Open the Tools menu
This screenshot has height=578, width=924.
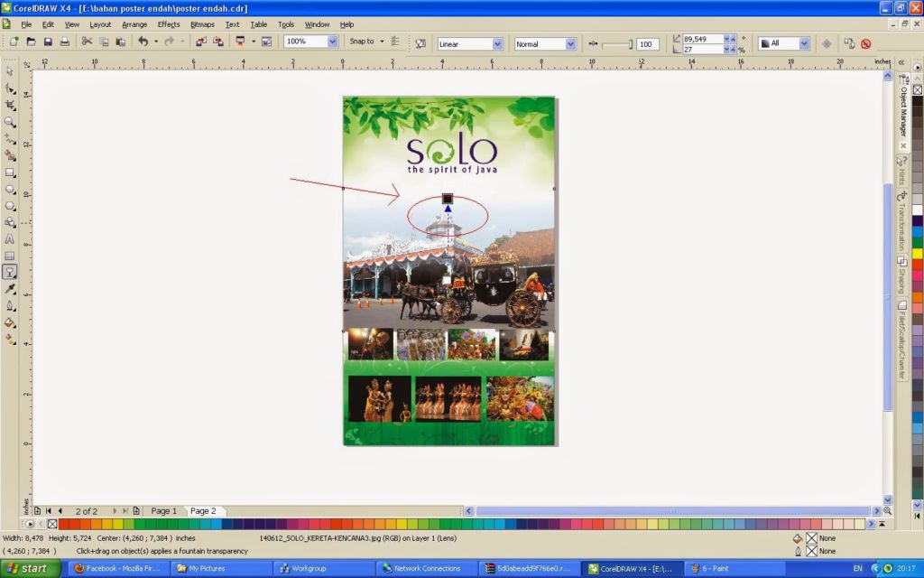click(x=286, y=24)
